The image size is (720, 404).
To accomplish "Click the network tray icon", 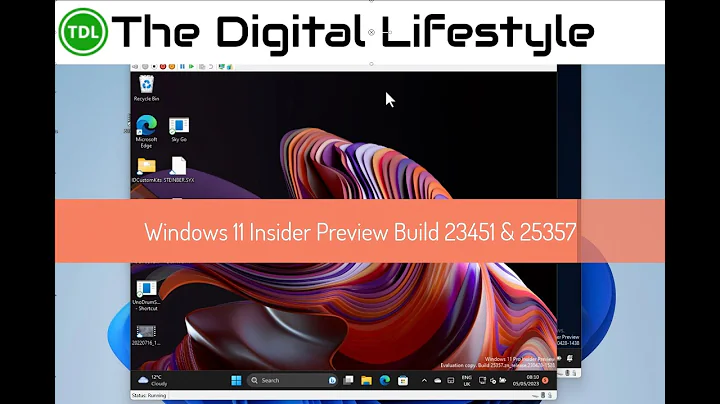I will click(x=482, y=380).
